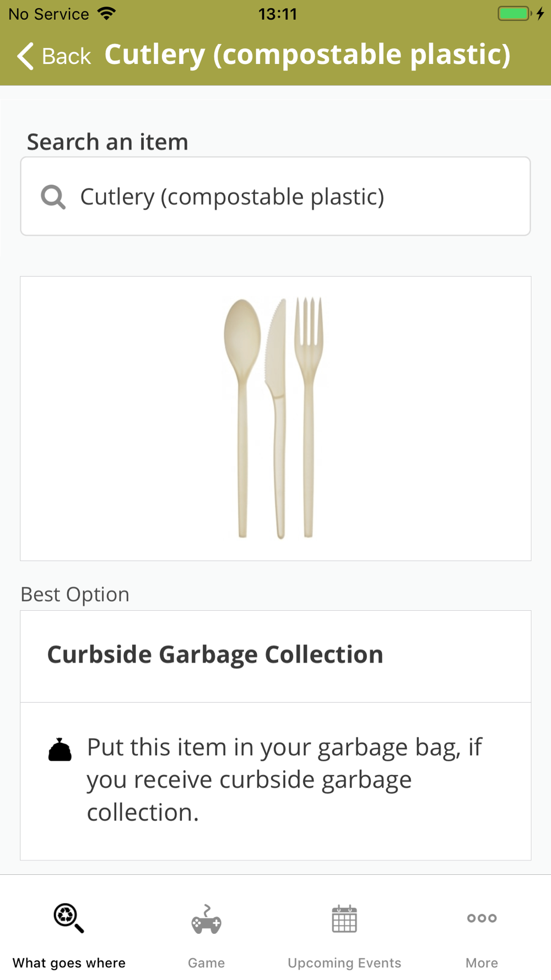The image size is (551, 980).
Task: Tap the battery indicator in status bar
Action: pyautogui.click(x=514, y=13)
